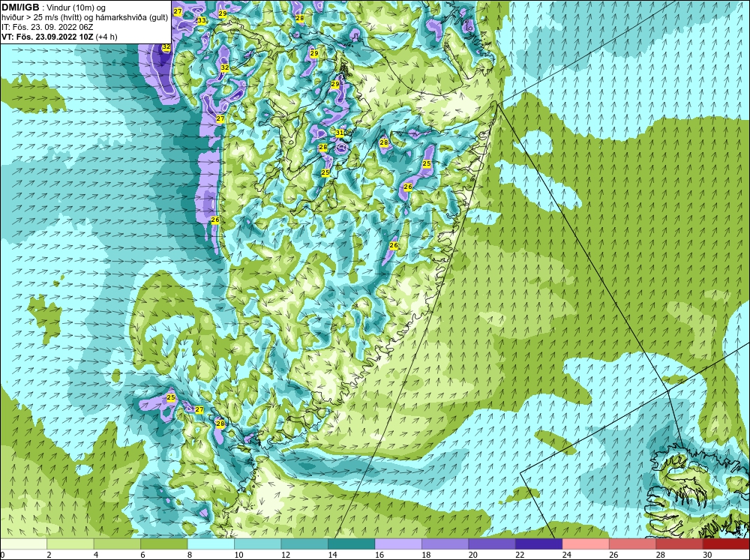
Task: Select the 14–16 m/s dark teal legend swatch
Action: click(352, 544)
